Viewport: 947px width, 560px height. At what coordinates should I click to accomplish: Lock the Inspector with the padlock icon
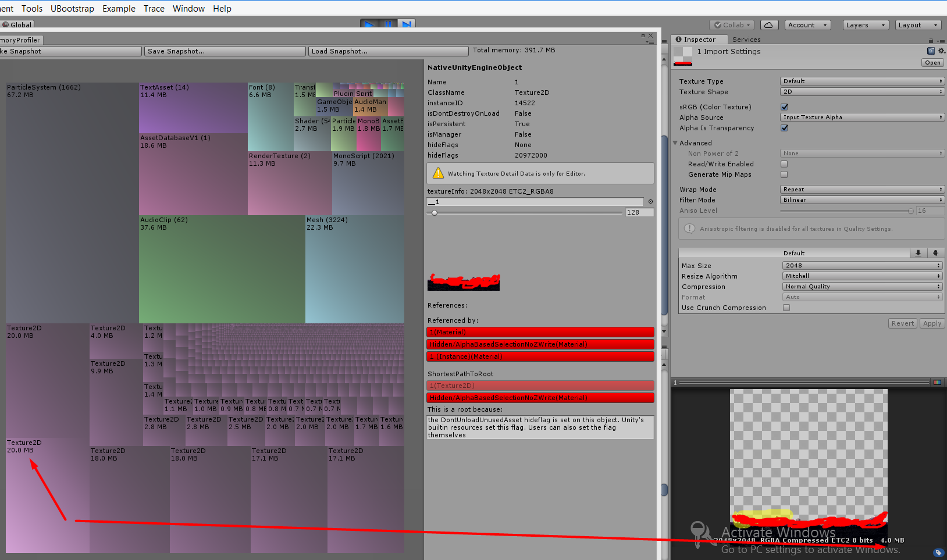[931, 40]
